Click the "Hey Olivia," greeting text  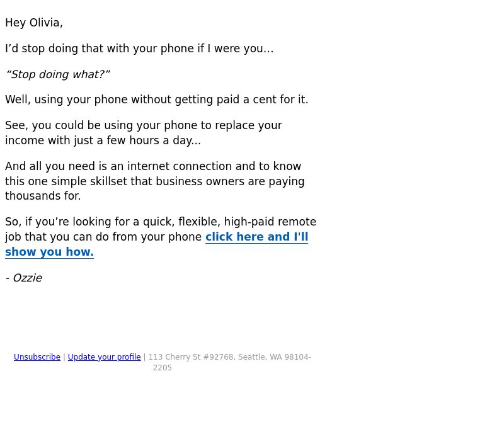(34, 23)
